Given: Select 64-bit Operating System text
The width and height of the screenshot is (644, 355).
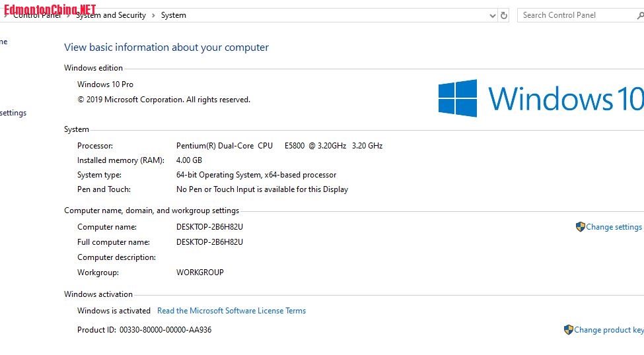Looking at the screenshot, I should tap(256, 175).
